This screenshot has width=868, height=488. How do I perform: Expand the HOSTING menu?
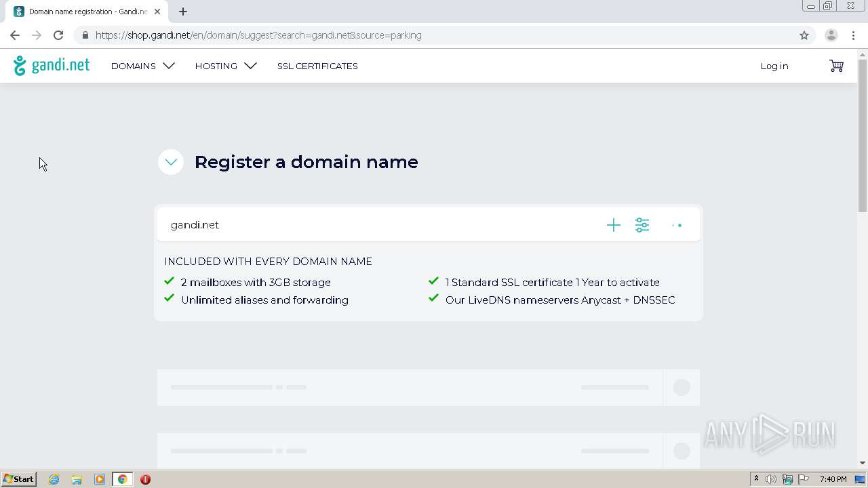pyautogui.click(x=226, y=66)
